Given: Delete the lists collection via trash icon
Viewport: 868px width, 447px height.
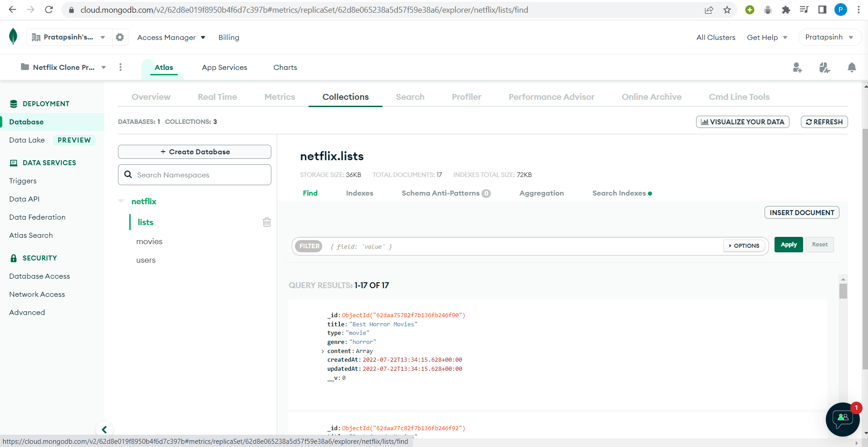Looking at the screenshot, I should [266, 222].
